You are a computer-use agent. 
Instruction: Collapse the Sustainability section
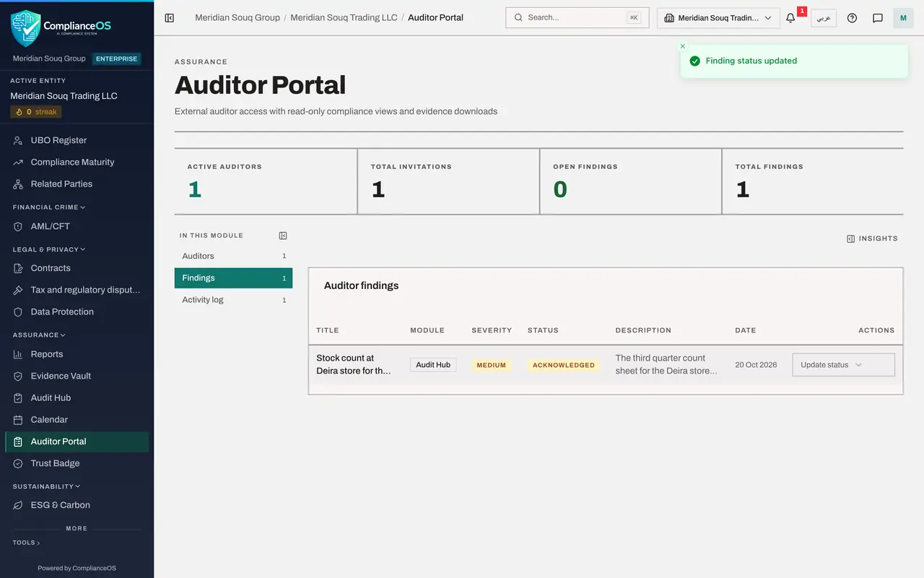(x=46, y=486)
